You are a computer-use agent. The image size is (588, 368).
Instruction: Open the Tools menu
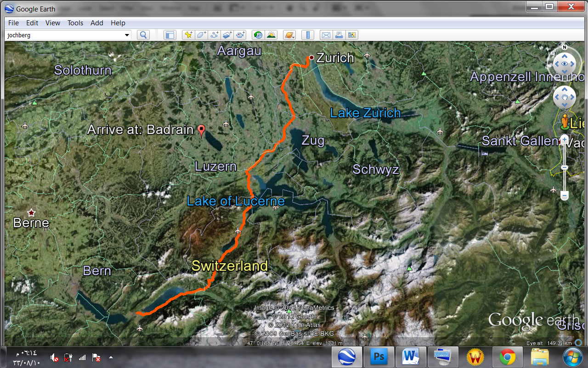point(75,23)
